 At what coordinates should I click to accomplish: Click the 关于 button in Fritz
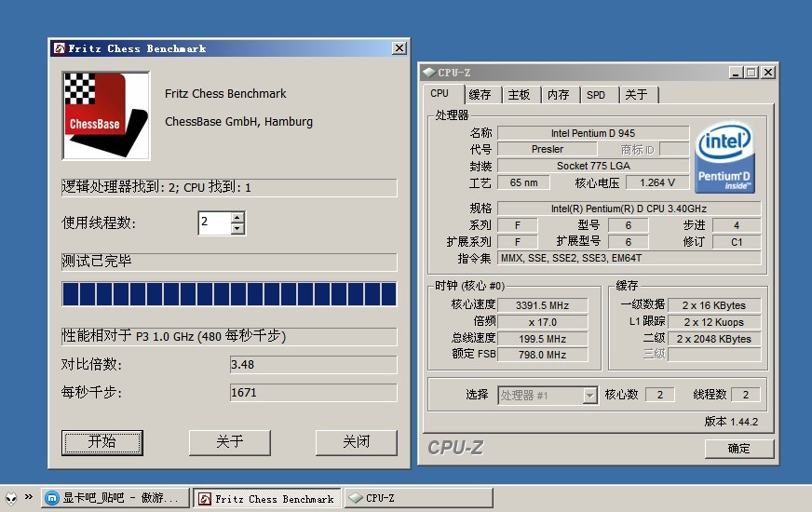(x=229, y=442)
